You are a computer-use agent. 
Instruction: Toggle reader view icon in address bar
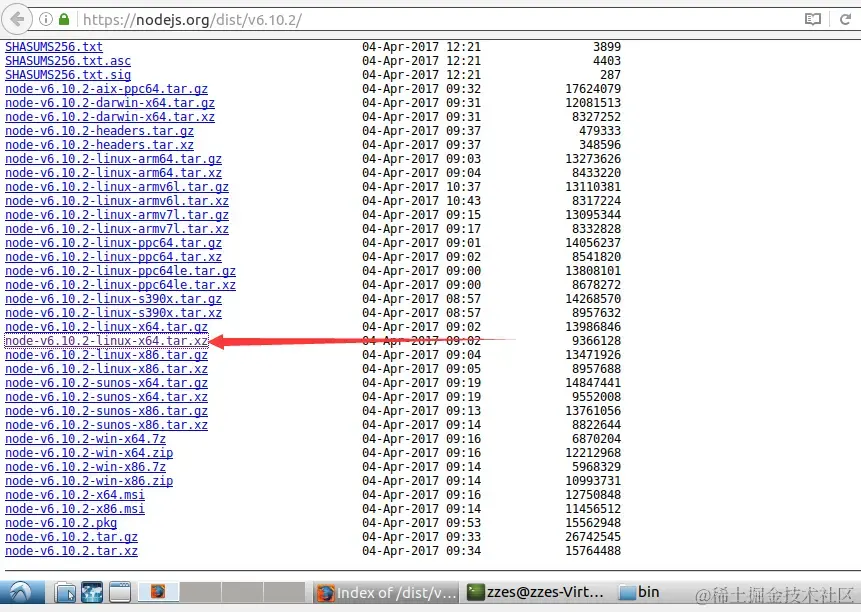point(813,20)
